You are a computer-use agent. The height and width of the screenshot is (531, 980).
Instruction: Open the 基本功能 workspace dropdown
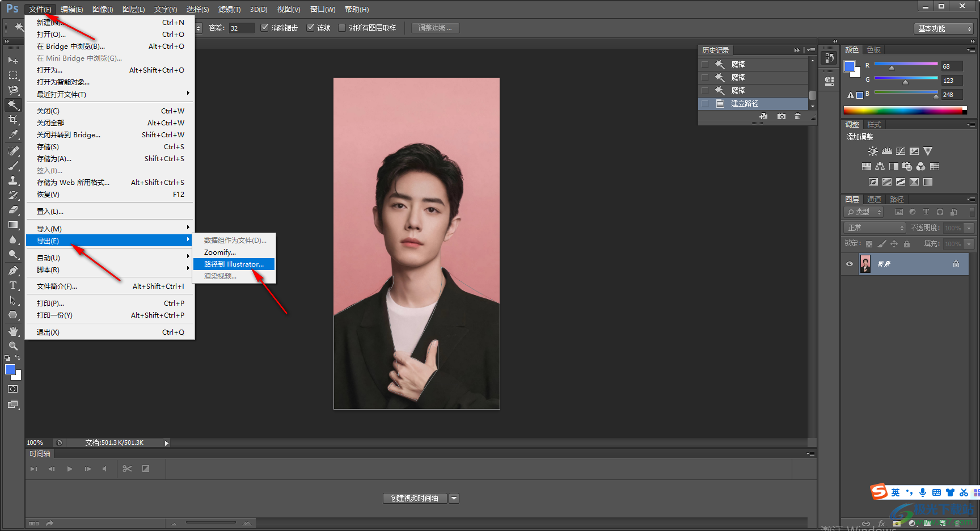pyautogui.click(x=944, y=28)
